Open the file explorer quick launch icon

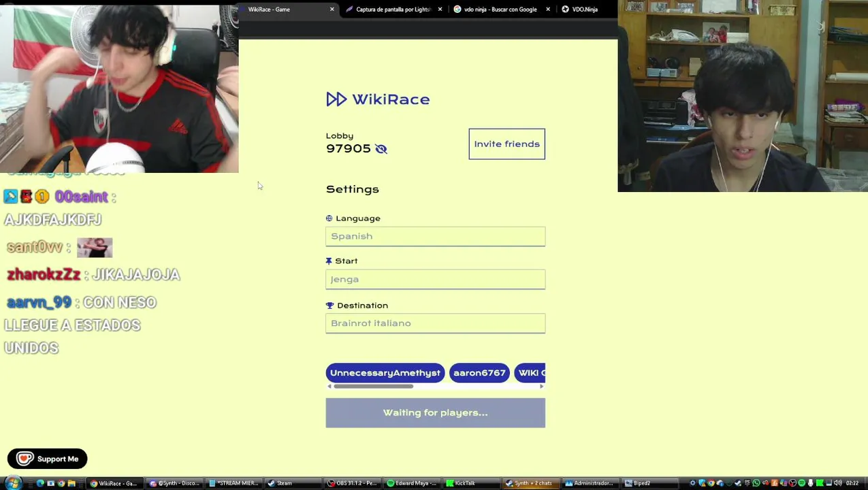71,483
